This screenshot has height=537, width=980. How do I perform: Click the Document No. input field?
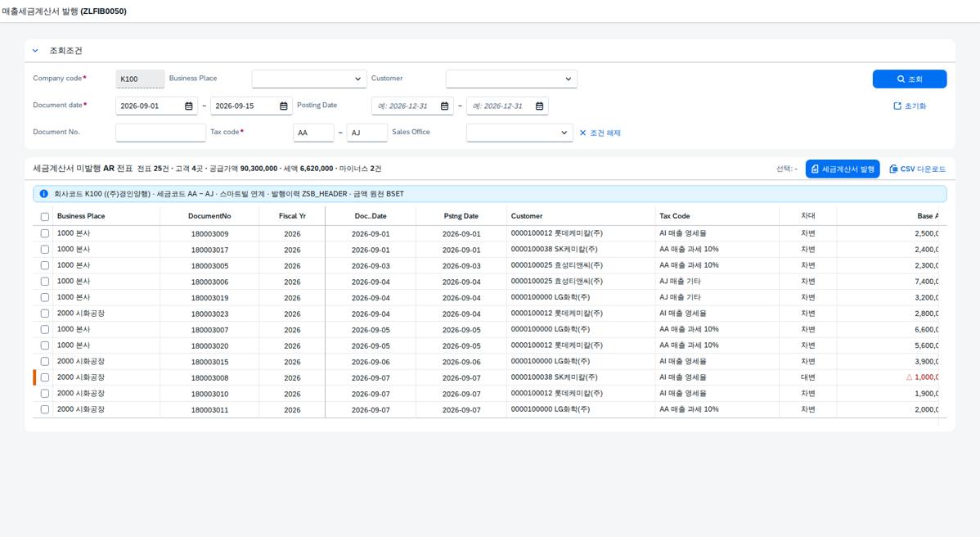pos(160,133)
